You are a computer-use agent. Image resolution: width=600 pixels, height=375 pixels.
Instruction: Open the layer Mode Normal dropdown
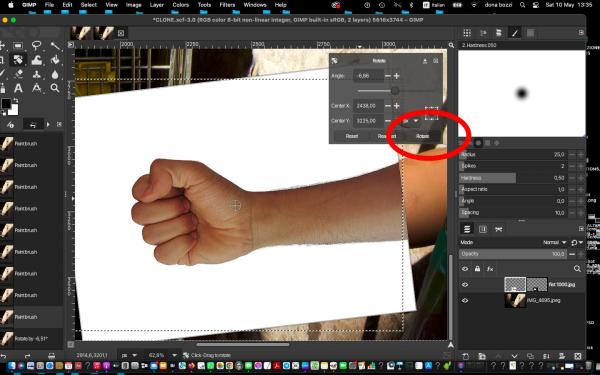(554, 243)
